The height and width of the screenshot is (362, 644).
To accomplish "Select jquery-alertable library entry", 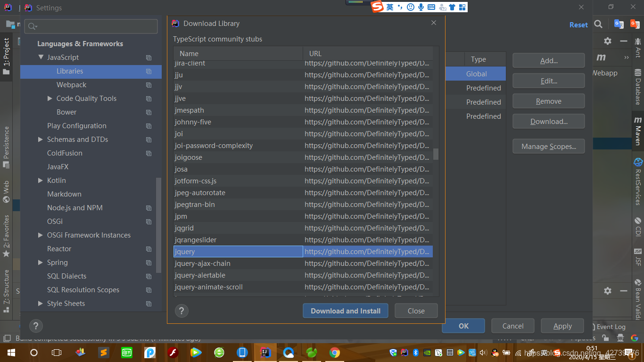I will [x=303, y=275].
